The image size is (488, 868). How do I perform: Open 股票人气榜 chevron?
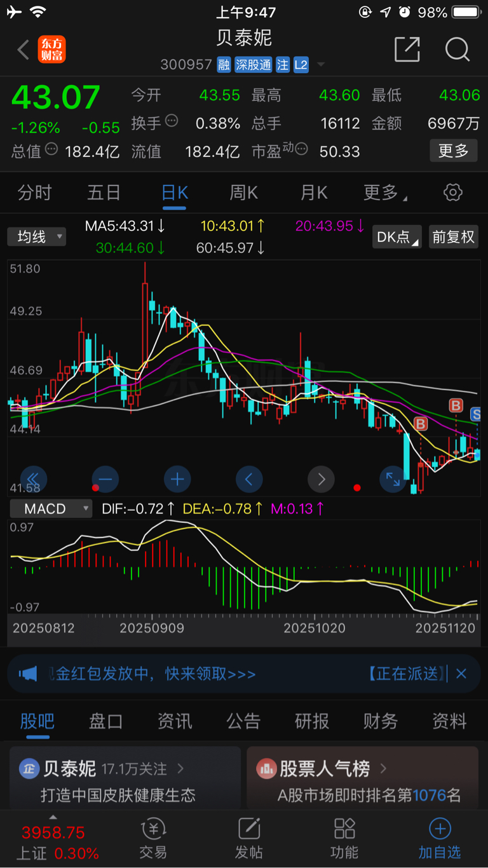click(383, 768)
